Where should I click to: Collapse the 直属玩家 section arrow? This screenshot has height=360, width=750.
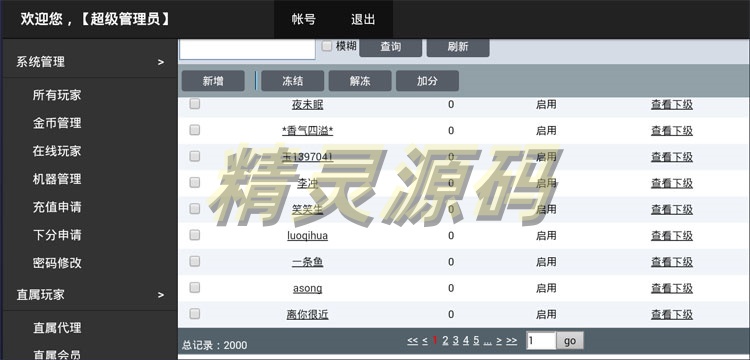pos(161,295)
